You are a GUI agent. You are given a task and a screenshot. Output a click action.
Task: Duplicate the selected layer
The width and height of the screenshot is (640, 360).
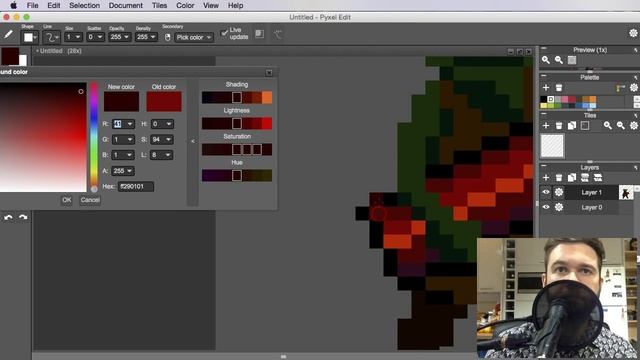coord(572,178)
